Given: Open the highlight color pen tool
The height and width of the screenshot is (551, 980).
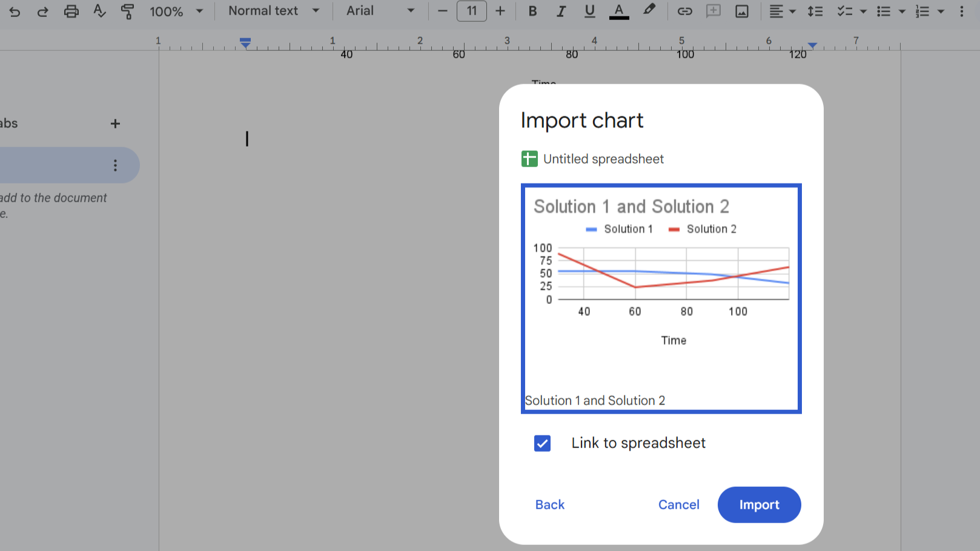Looking at the screenshot, I should [x=649, y=10].
